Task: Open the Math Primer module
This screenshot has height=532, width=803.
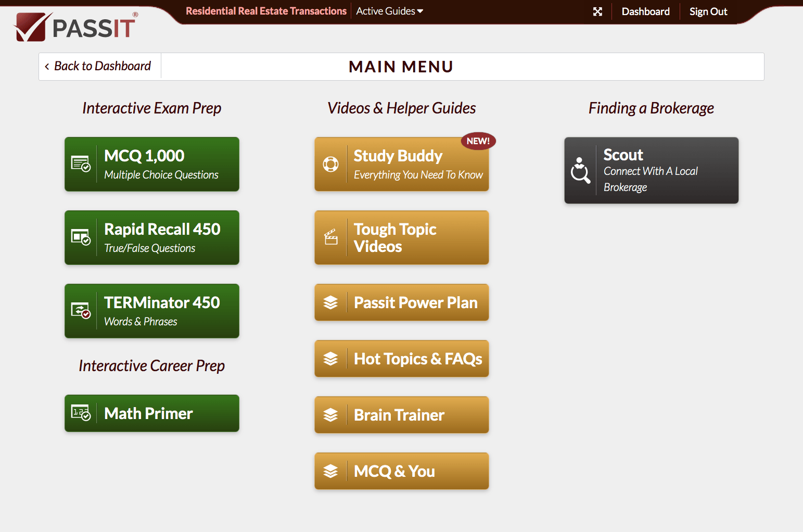Action: point(152,413)
